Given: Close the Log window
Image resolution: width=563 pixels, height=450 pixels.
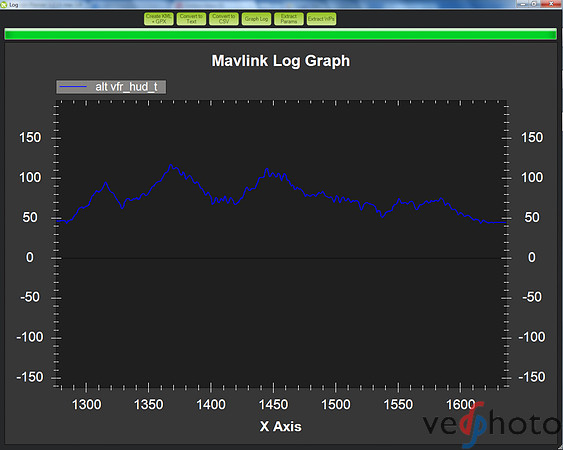Looking at the screenshot, I should pyautogui.click(x=551, y=4).
